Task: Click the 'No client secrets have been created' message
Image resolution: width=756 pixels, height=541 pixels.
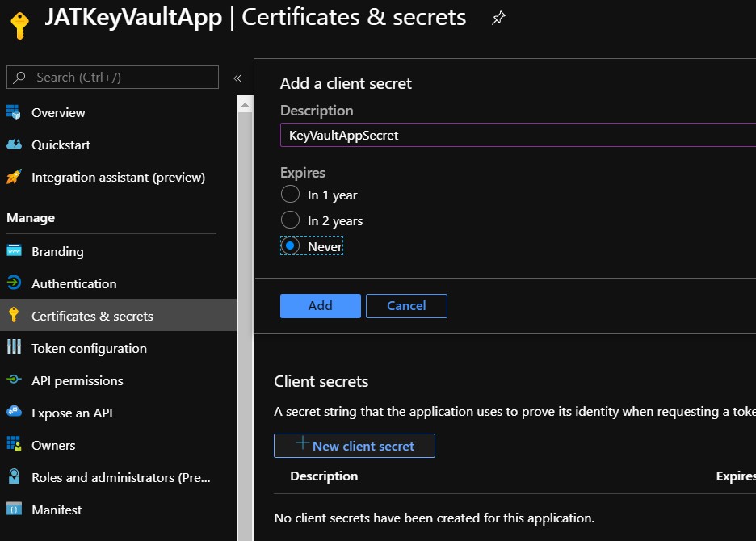Action: (x=434, y=518)
